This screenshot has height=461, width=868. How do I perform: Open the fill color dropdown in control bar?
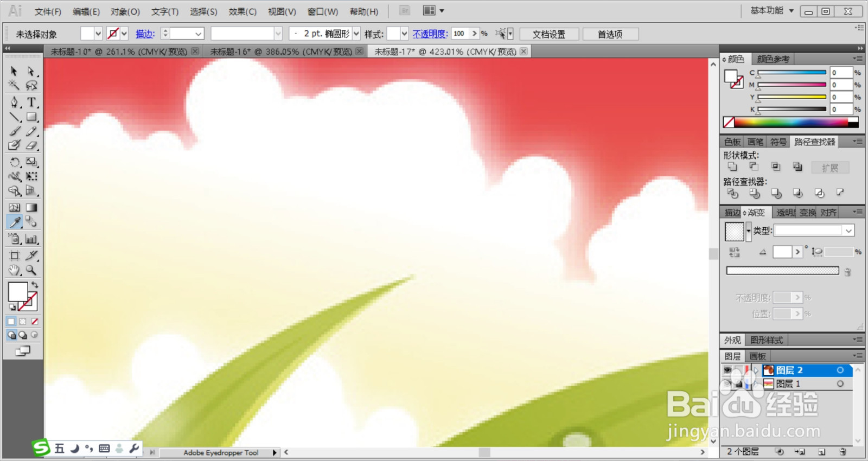click(x=98, y=34)
